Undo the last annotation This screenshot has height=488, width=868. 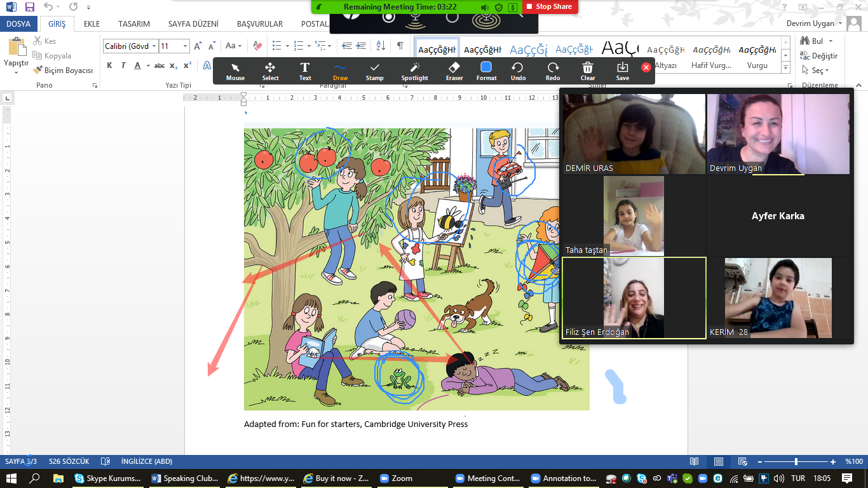[x=518, y=71]
